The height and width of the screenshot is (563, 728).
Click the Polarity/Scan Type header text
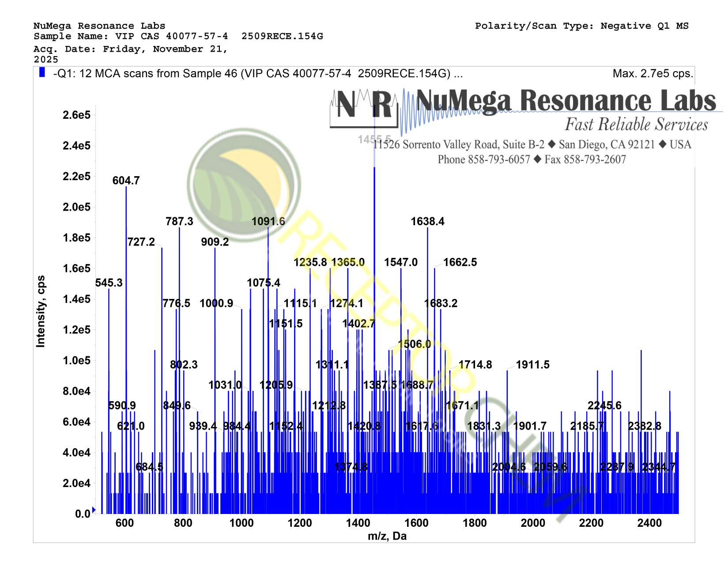tap(581, 26)
